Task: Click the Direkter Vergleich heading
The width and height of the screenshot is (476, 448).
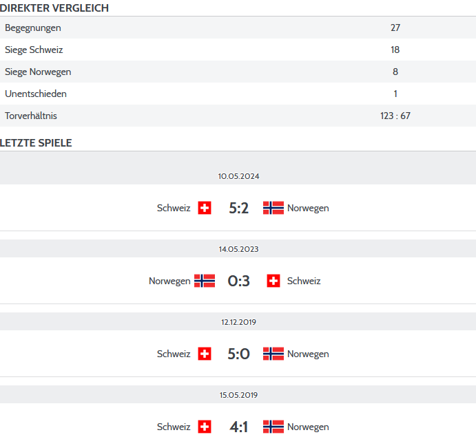Action: (x=54, y=8)
